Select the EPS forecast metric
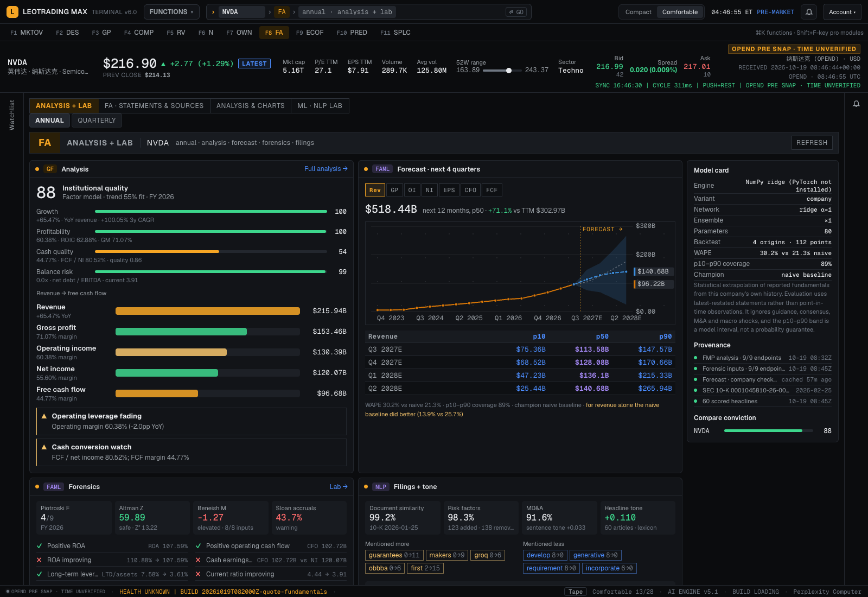This screenshot has width=868, height=597. pyautogui.click(x=449, y=190)
